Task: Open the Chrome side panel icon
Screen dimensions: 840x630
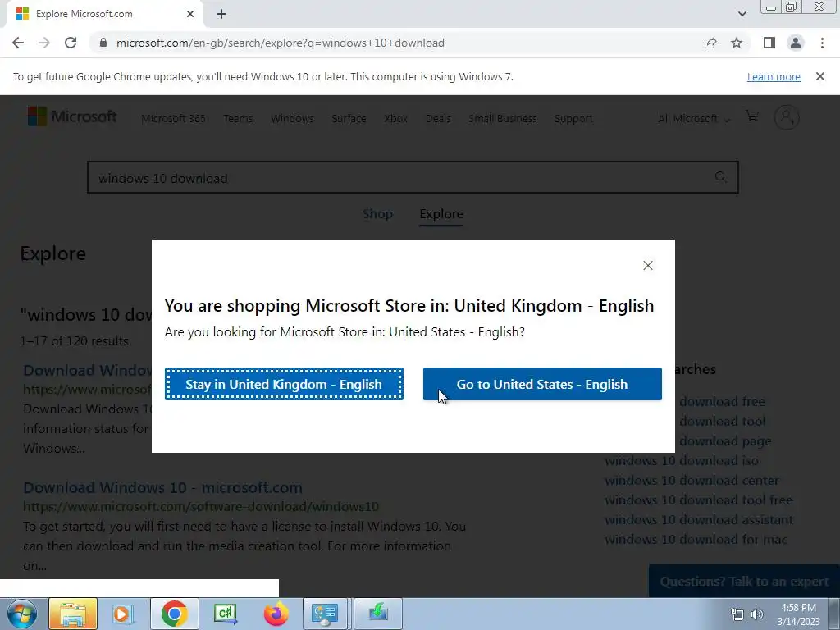Action: click(x=769, y=43)
